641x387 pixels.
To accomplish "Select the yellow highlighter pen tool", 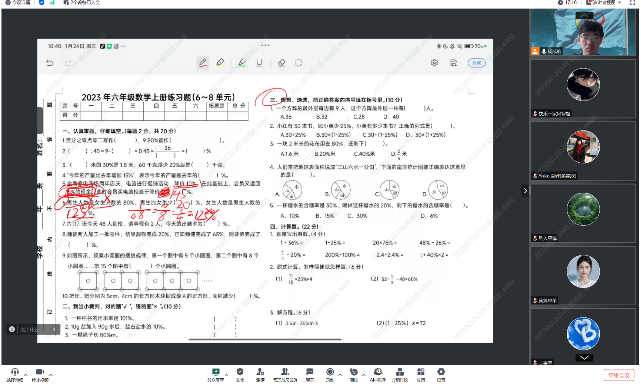I will pos(220,63).
